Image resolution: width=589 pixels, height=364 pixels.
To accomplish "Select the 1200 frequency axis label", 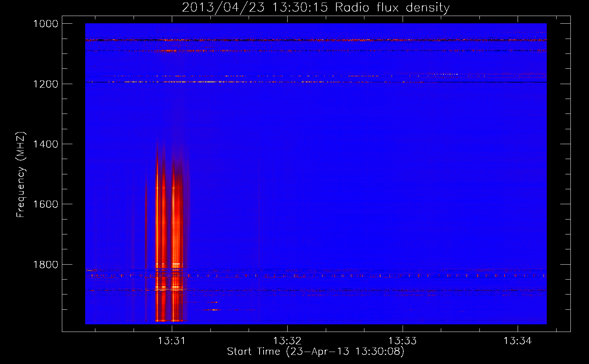I will point(46,84).
